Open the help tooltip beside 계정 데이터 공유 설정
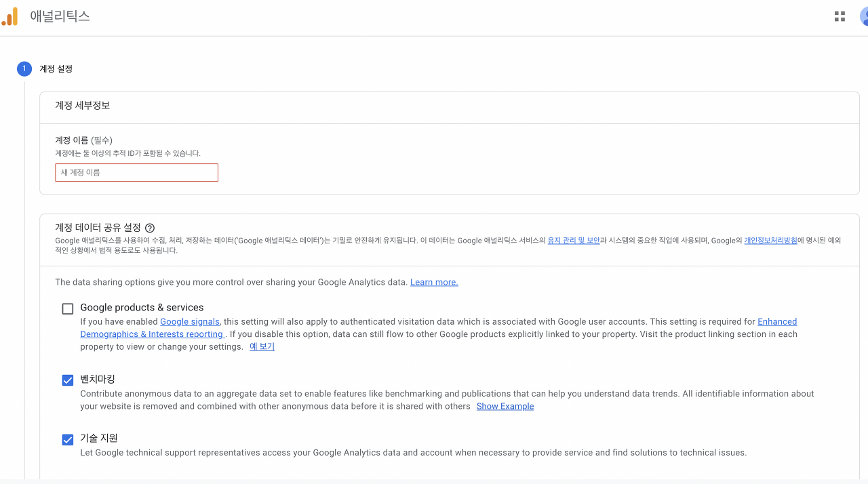The height and width of the screenshot is (484, 868). (x=150, y=228)
